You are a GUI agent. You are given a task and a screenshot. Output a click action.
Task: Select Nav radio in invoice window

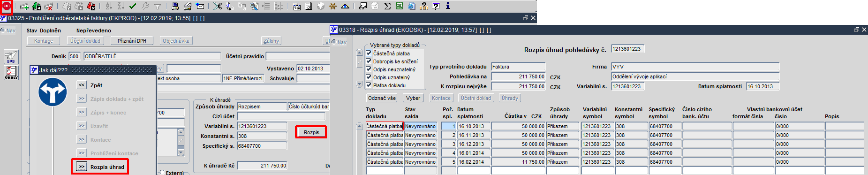pos(2,30)
